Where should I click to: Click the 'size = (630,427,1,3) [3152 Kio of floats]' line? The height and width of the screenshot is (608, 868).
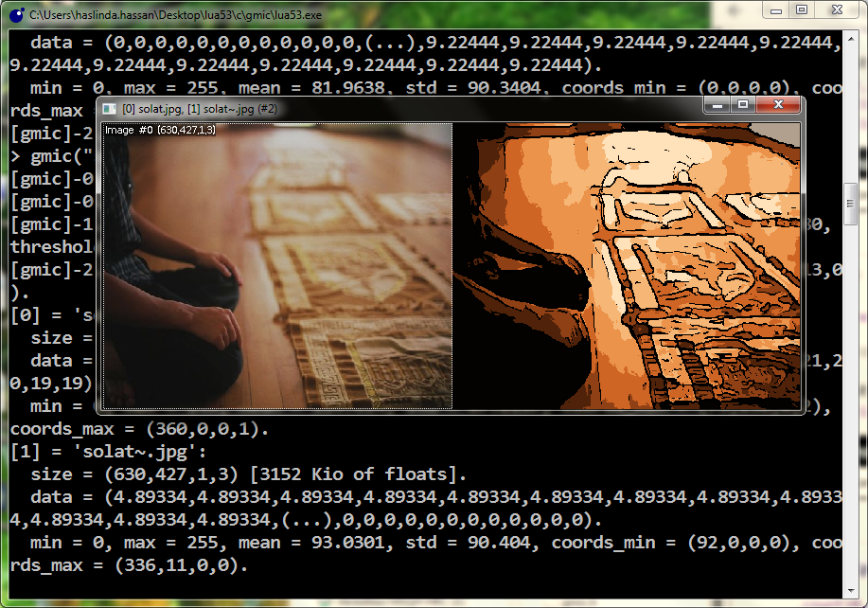coord(249,474)
